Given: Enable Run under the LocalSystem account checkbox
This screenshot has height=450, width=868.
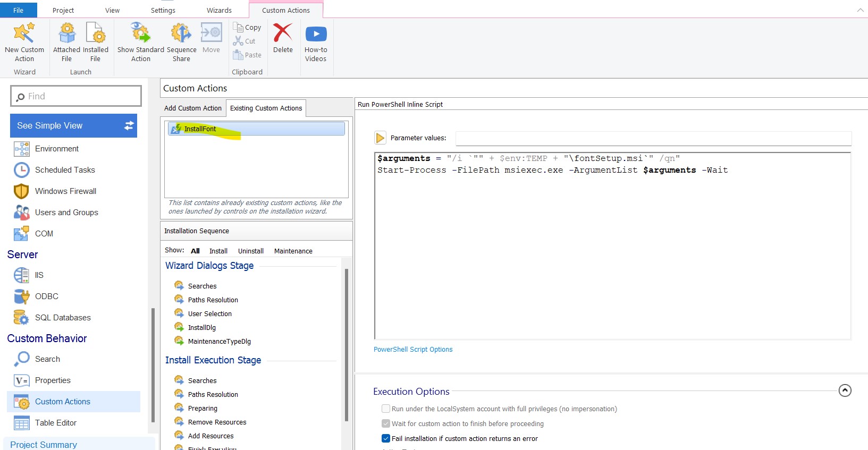Looking at the screenshot, I should point(386,409).
